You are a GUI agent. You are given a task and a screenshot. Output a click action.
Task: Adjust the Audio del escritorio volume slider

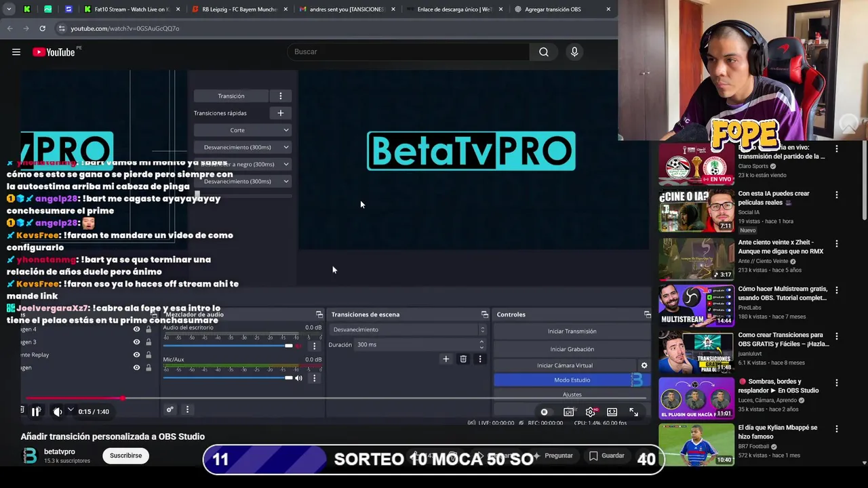pyautogui.click(x=227, y=346)
